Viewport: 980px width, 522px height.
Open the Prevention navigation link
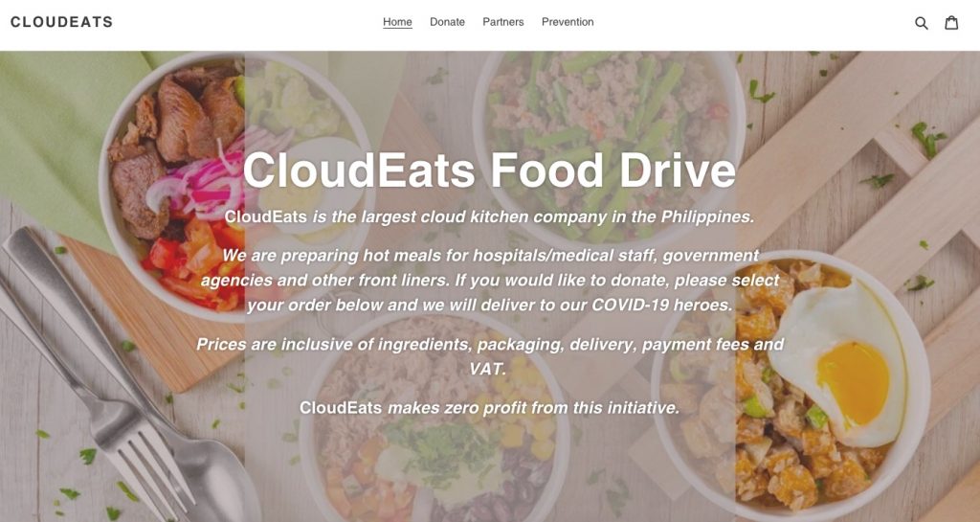tap(568, 22)
